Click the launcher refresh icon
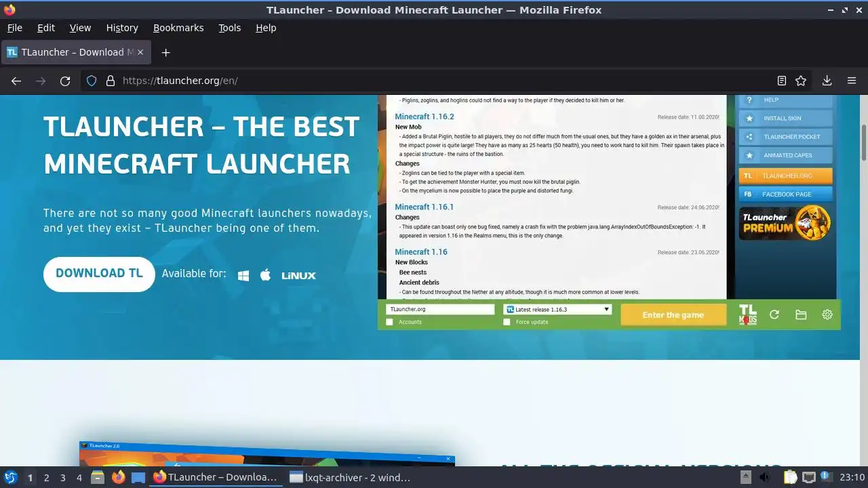Screen dimensions: 868x488 pos(774,314)
